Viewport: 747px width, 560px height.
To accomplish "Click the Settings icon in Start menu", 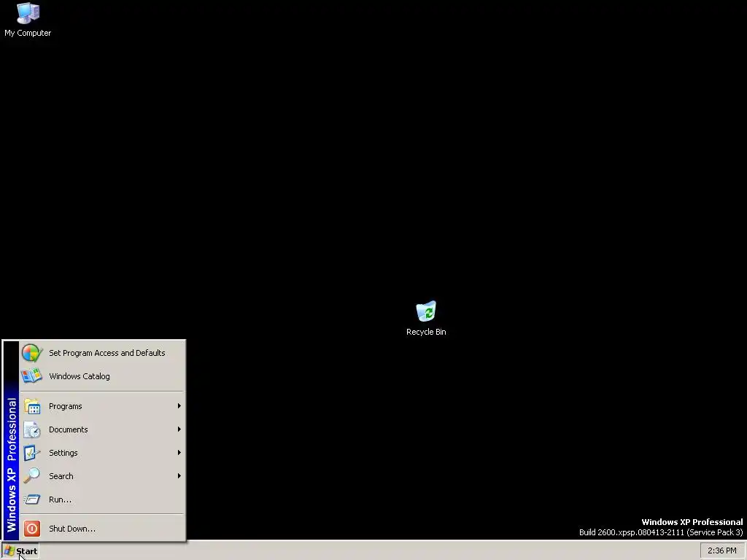I will pyautogui.click(x=32, y=453).
